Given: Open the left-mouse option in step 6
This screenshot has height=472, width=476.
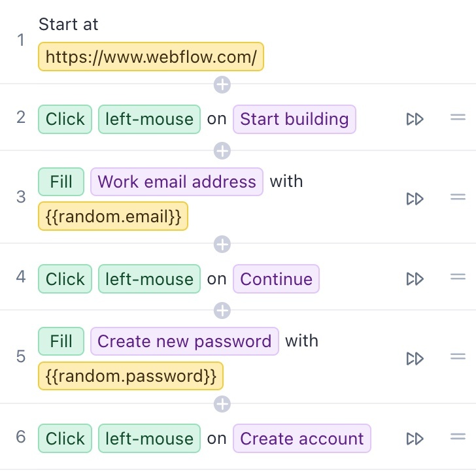Looking at the screenshot, I should pyautogui.click(x=149, y=439).
